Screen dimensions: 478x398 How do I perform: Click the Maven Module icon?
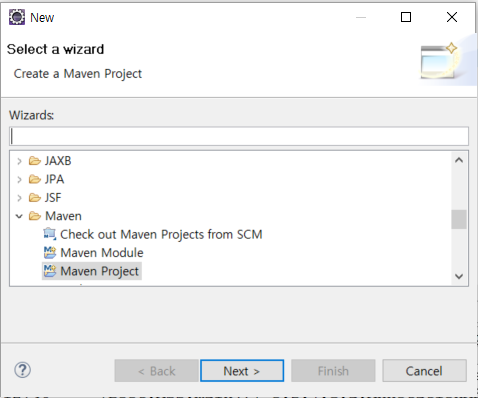(x=50, y=252)
